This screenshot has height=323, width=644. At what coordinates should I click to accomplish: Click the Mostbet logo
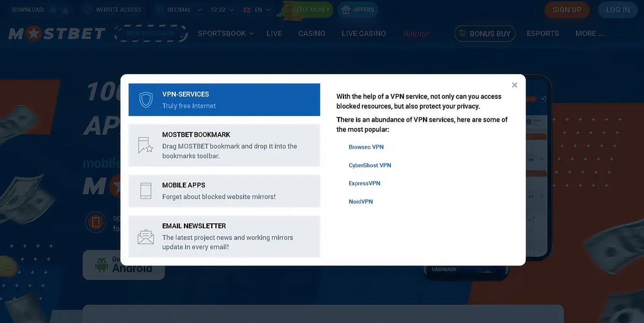click(x=57, y=33)
